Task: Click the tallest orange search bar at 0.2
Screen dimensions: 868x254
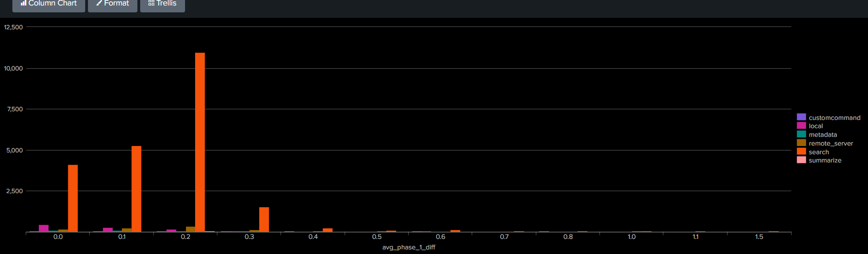Action: coord(200,142)
